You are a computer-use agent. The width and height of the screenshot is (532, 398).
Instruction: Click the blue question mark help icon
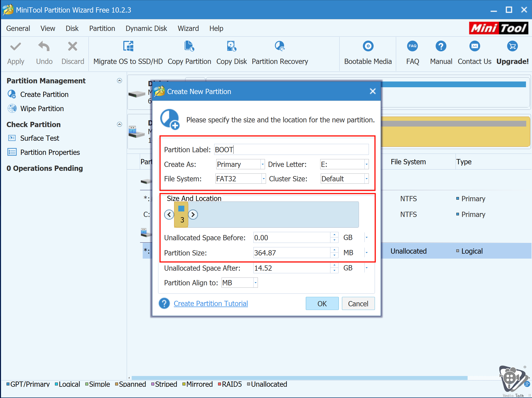point(164,303)
